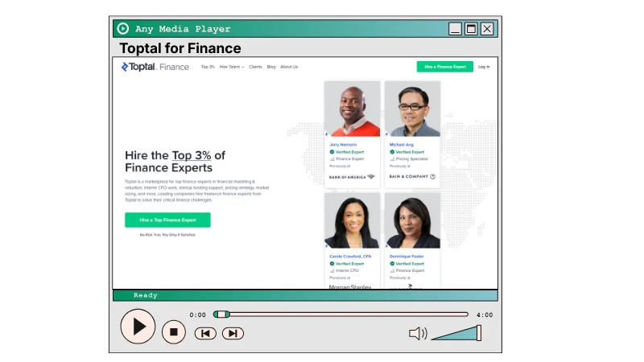Jump to middle of the seek bar
This screenshot has width=644, height=362.
(x=341, y=315)
